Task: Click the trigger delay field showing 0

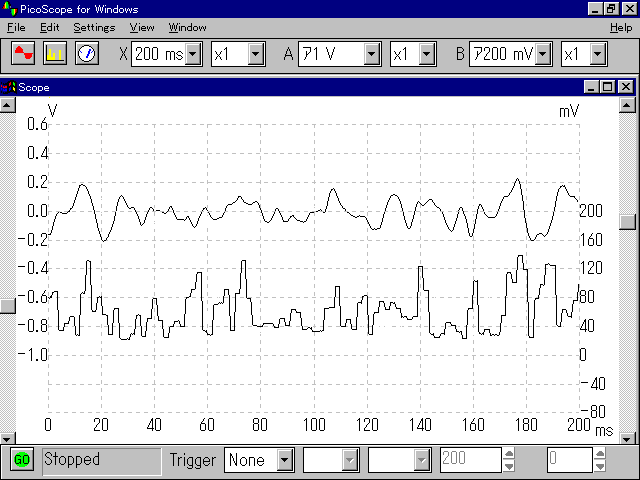Action: 569,460
